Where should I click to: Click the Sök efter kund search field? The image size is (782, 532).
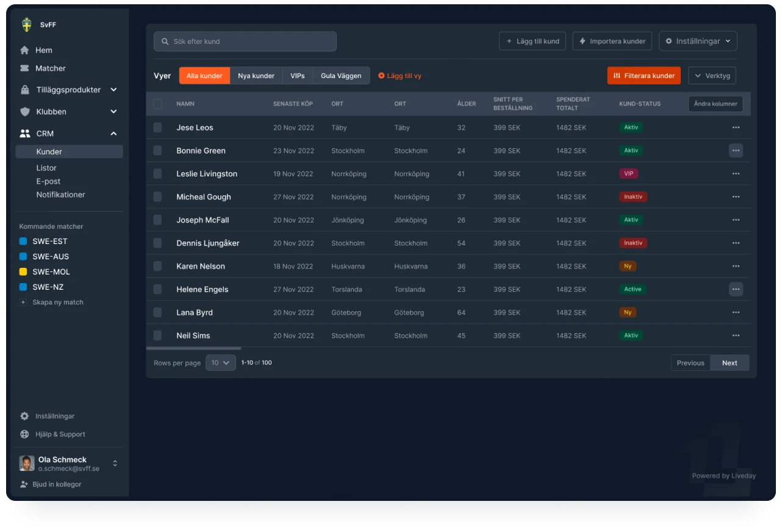(x=245, y=41)
